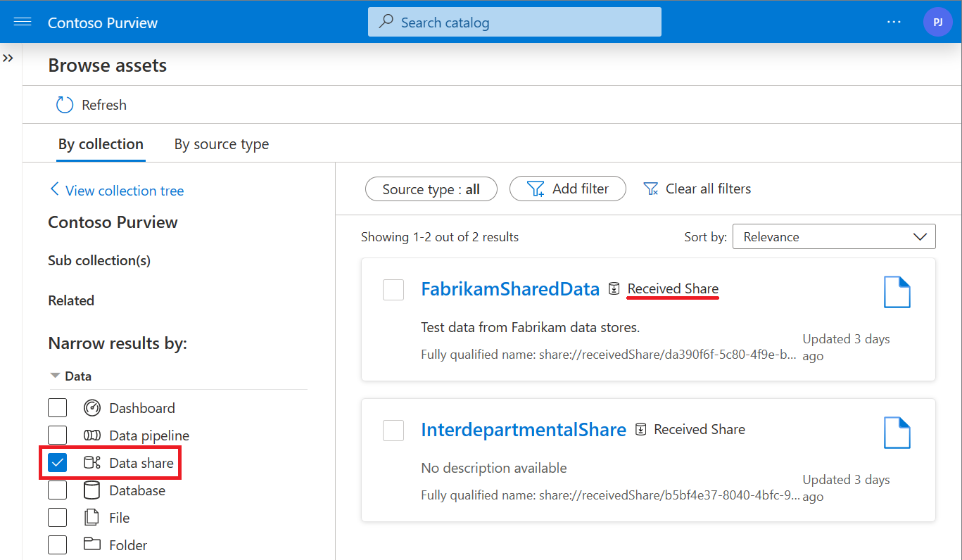Click the Received Share icon beside FabrikamSharedData

click(614, 288)
